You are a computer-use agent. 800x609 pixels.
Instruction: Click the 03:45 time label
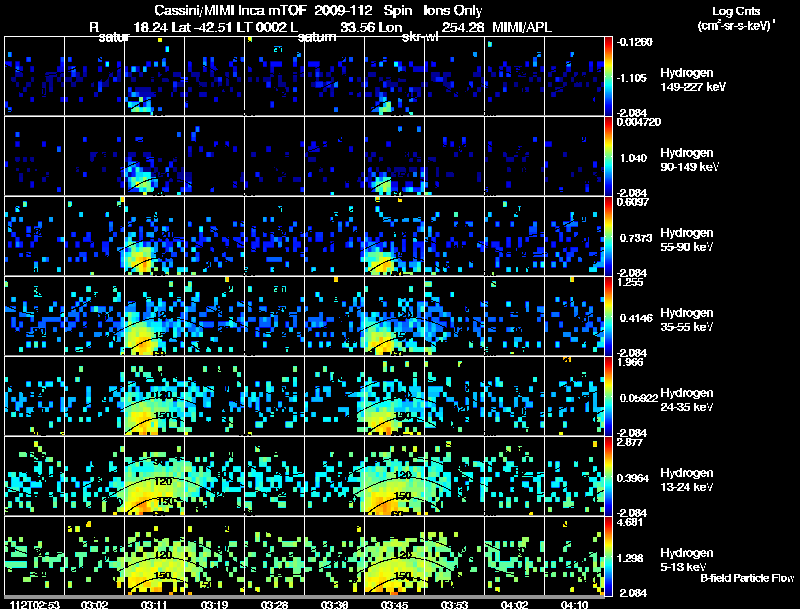point(394,604)
